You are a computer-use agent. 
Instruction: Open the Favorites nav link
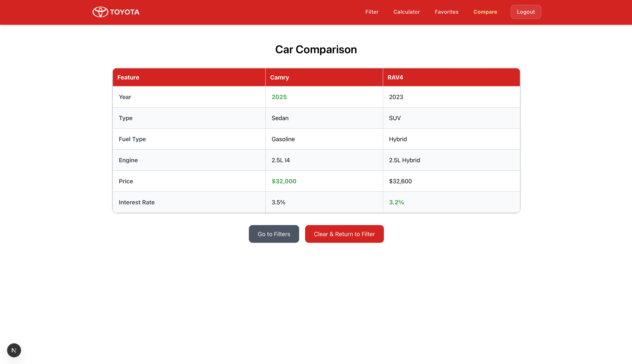coord(447,12)
